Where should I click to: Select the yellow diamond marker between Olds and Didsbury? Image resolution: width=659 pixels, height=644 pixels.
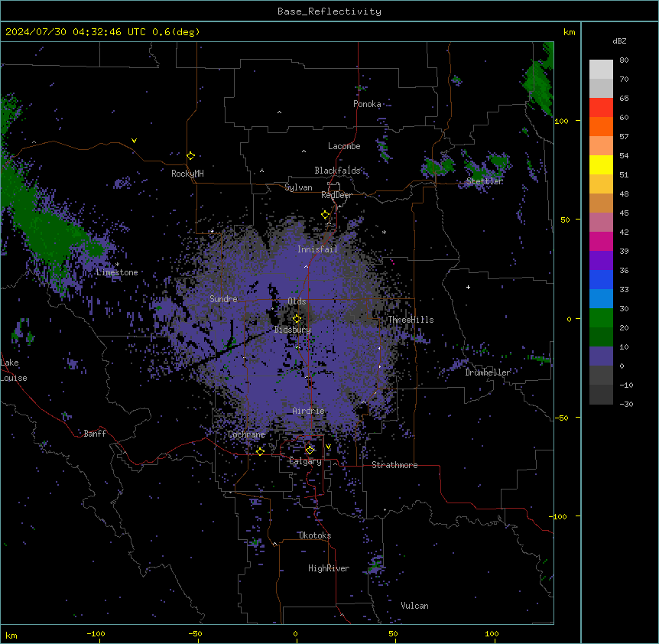point(297,319)
